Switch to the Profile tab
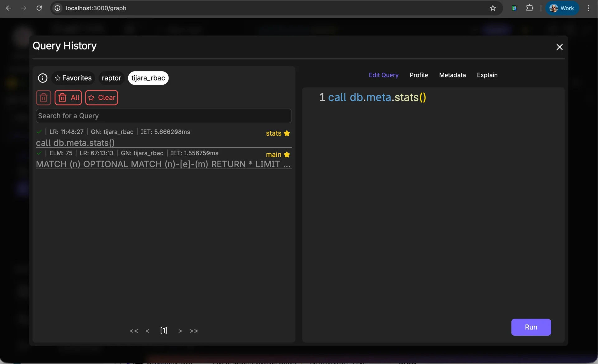This screenshot has width=598, height=364. tap(419, 75)
